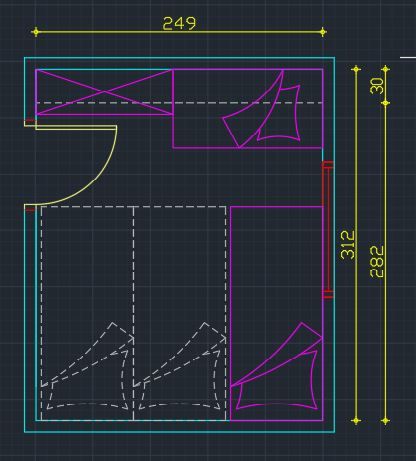The height and width of the screenshot is (461, 416).
Task: Click the dashed pillow of the leftmost bed
Action: click(88, 380)
